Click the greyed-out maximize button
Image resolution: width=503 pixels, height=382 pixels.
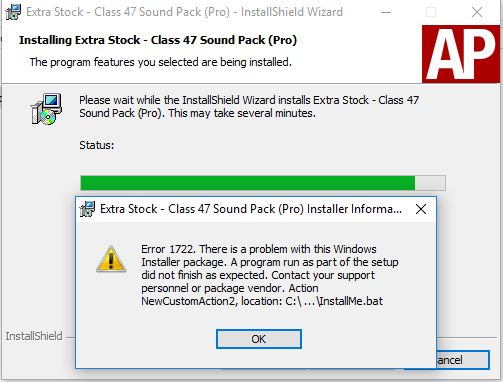(x=431, y=12)
